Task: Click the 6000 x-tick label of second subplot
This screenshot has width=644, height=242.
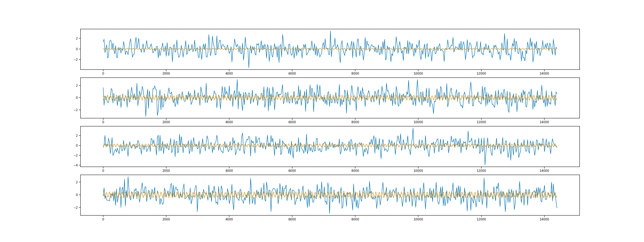Action: pos(292,122)
